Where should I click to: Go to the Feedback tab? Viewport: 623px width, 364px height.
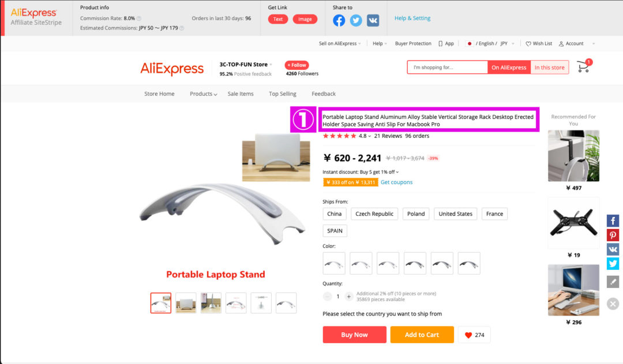coord(324,94)
